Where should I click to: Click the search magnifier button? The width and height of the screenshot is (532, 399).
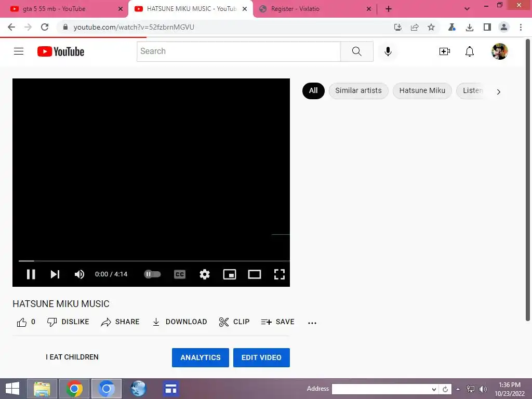356,51
